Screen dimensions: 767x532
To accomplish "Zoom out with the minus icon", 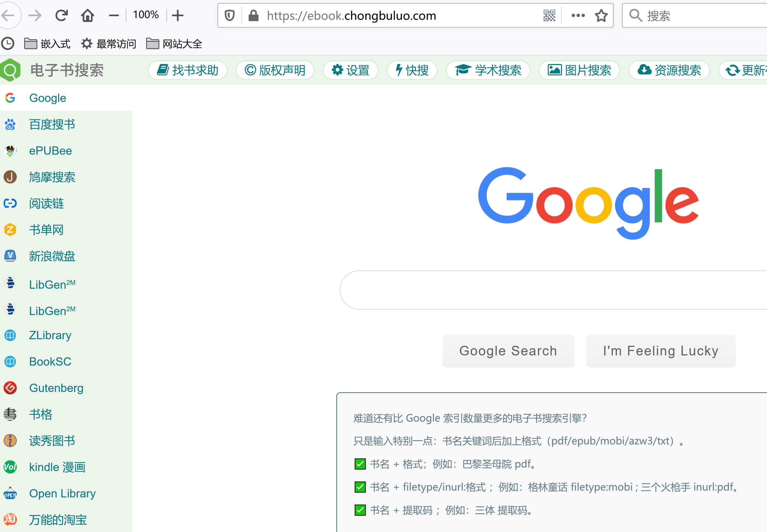I will tap(114, 15).
